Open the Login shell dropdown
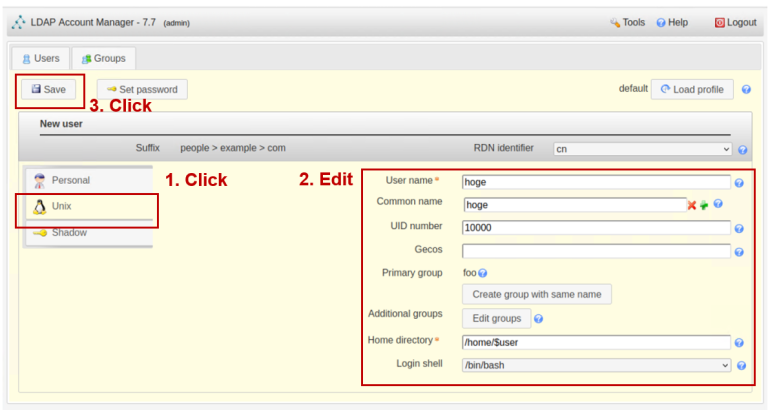The image size is (768, 410). [x=596, y=365]
